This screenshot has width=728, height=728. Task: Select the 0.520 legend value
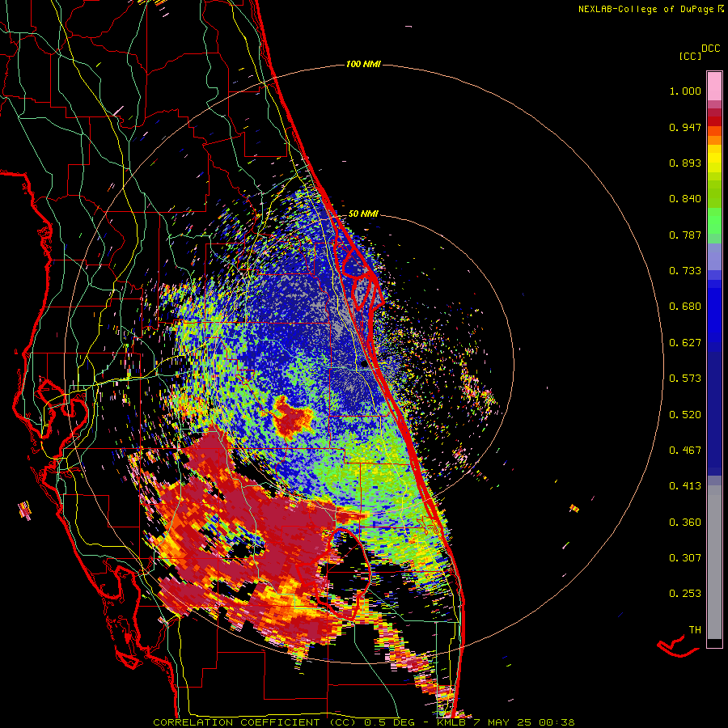click(x=685, y=415)
